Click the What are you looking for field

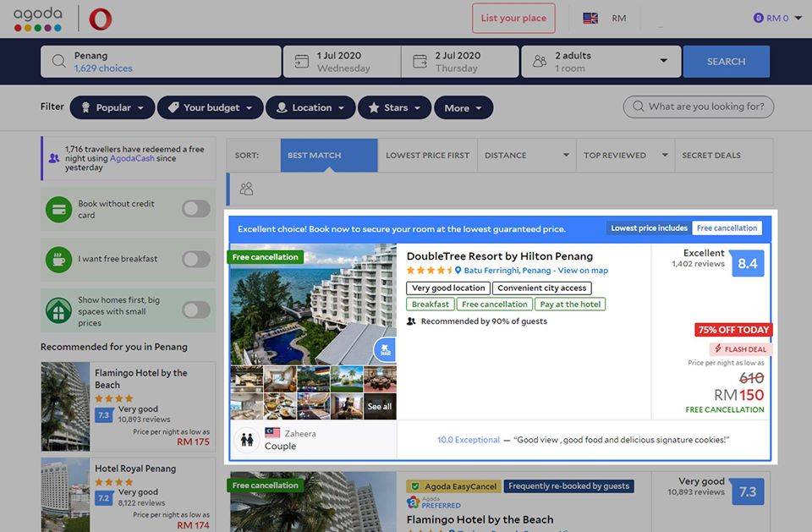699,107
